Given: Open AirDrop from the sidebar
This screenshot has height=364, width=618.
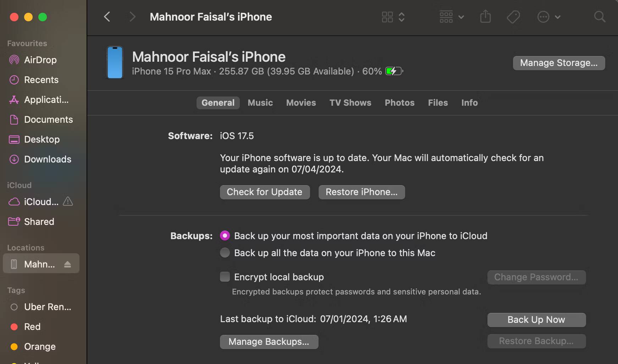Looking at the screenshot, I should pos(40,60).
